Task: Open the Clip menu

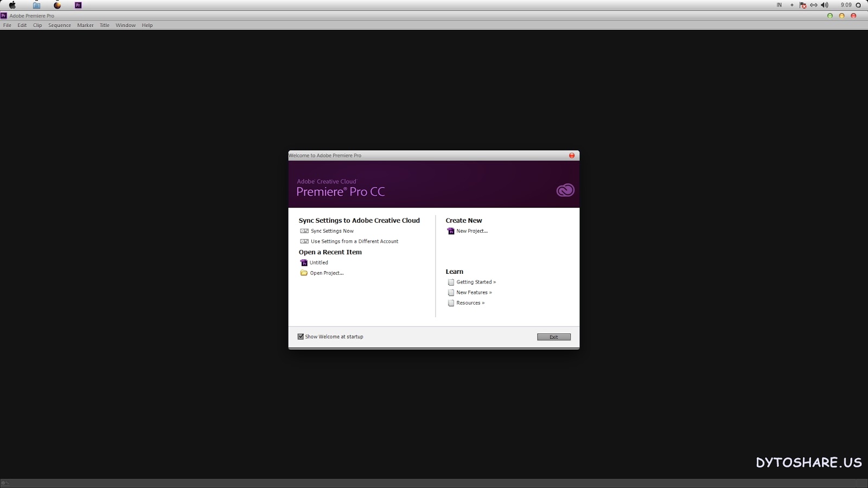Action: pyautogui.click(x=37, y=25)
